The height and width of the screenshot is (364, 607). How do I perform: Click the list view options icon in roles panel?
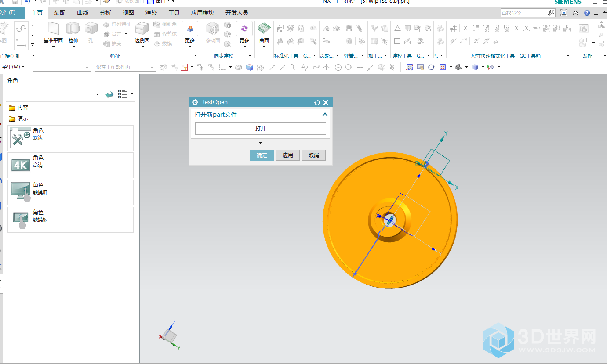[123, 94]
